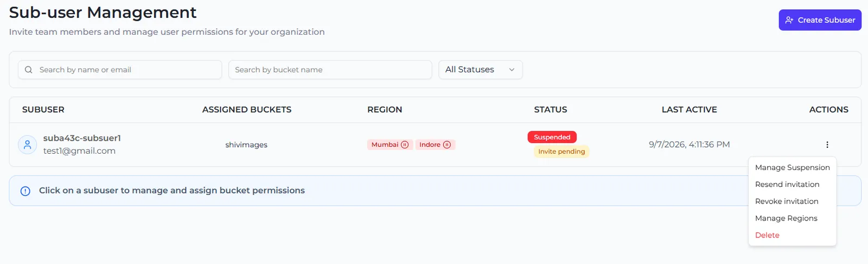The height and width of the screenshot is (264, 868).
Task: Click the All Statuses chevron arrow
Action: tap(512, 70)
